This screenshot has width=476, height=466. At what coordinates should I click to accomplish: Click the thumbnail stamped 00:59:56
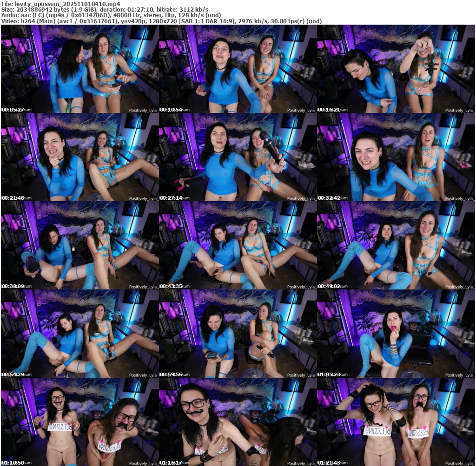click(x=238, y=334)
